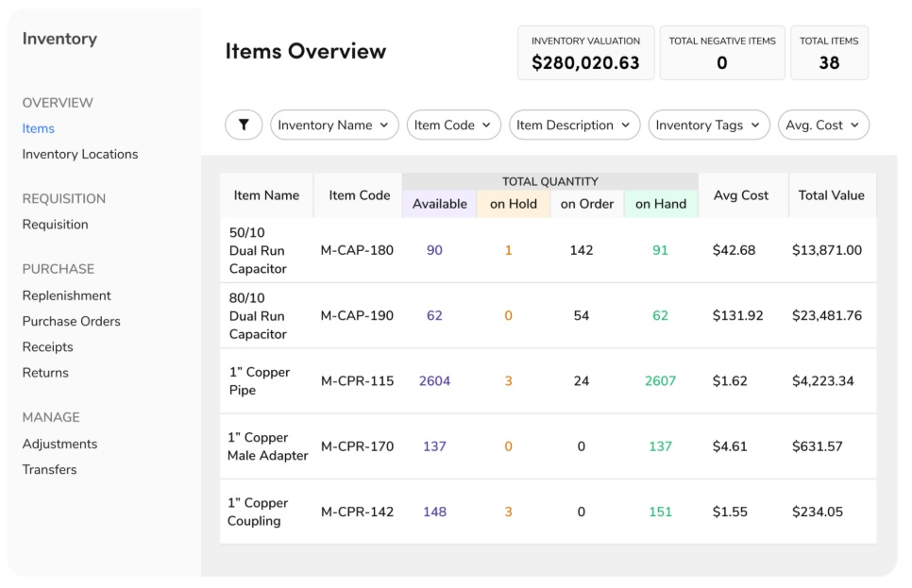Expand the Item Description filter dropdown
Screen dimensions: 912x588
pyautogui.click(x=574, y=124)
